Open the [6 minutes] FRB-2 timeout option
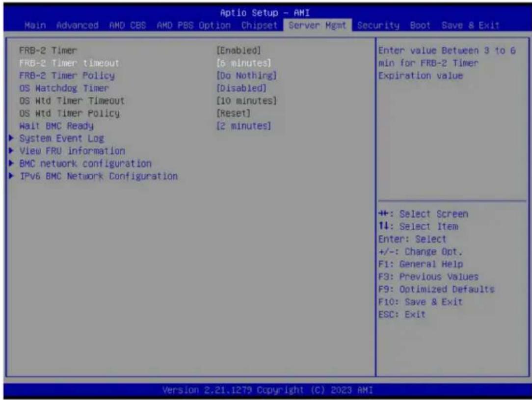 coord(244,63)
